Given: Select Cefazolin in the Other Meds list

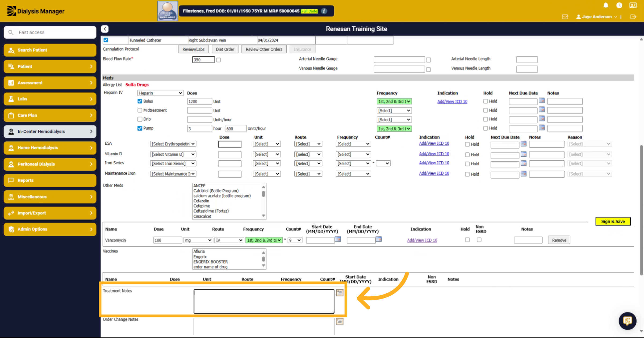Looking at the screenshot, I should pyautogui.click(x=201, y=201).
